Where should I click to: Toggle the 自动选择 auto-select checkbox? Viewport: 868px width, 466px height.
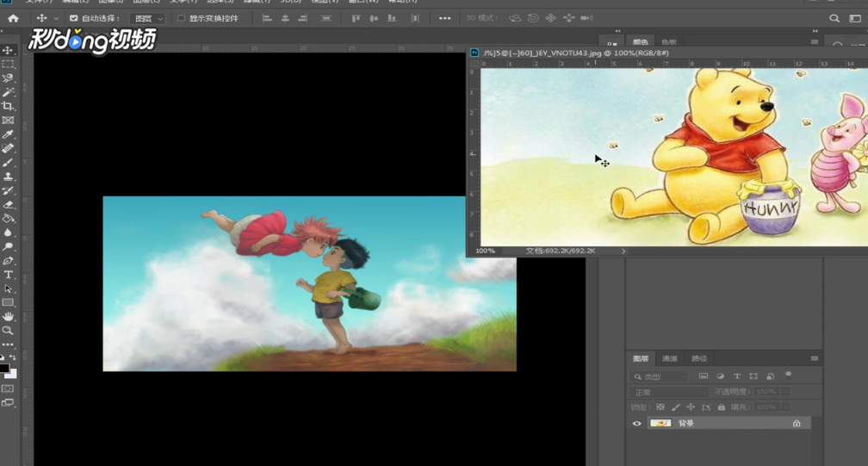click(74, 18)
